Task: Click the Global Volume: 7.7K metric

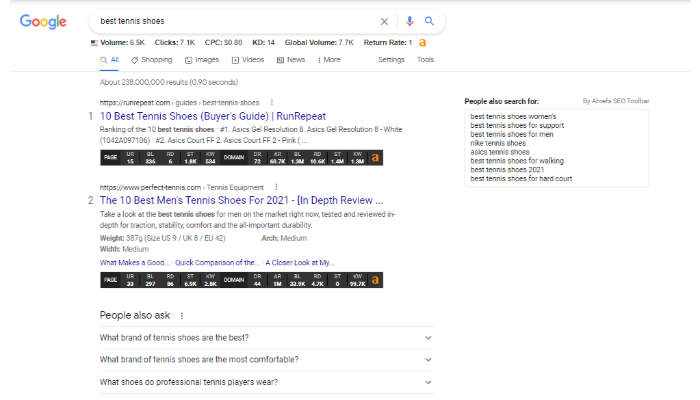Action: 319,43
